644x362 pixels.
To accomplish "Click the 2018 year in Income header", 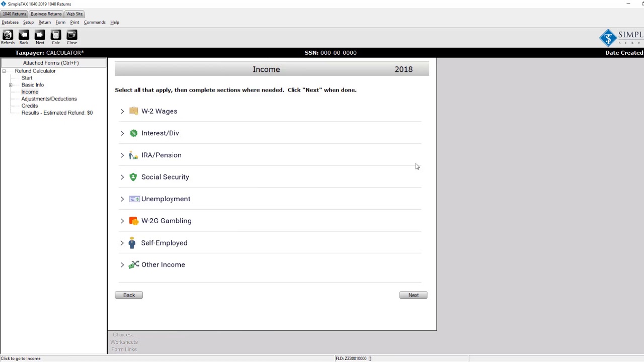I will click(x=404, y=69).
